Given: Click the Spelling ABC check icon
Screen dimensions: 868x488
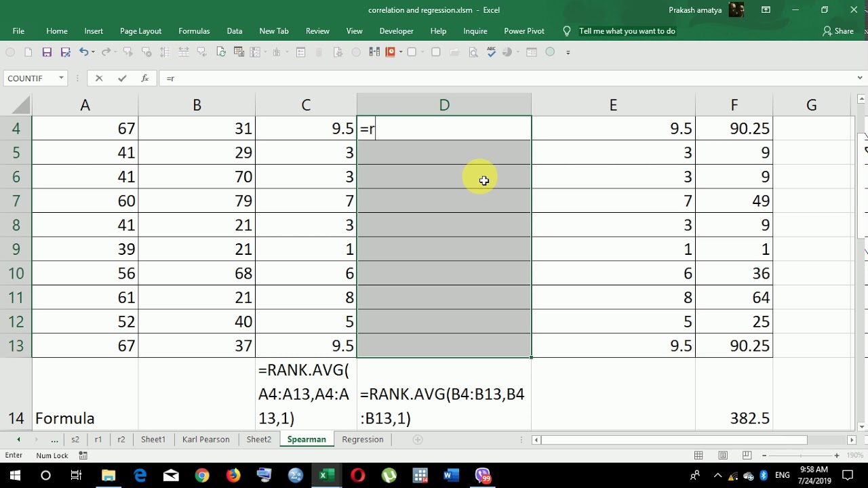Looking at the screenshot, I should pos(492,52).
